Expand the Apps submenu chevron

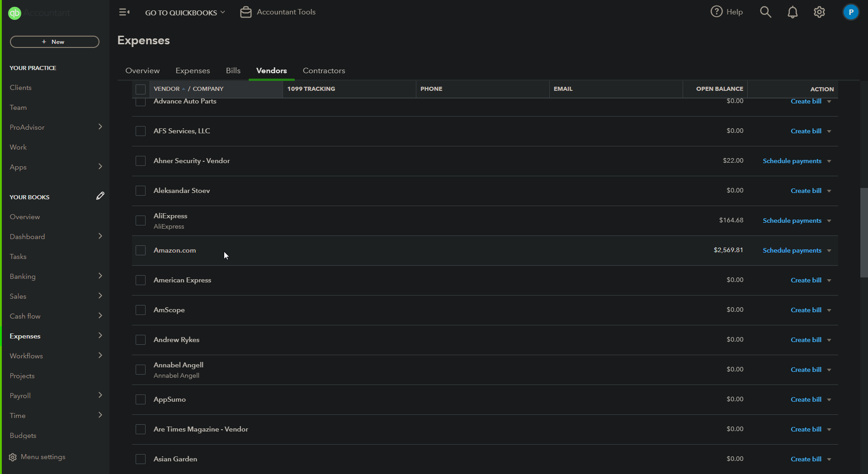100,166
